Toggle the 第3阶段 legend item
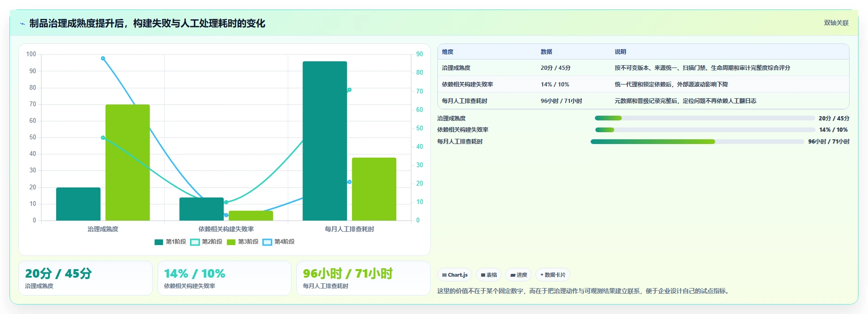 click(x=242, y=242)
